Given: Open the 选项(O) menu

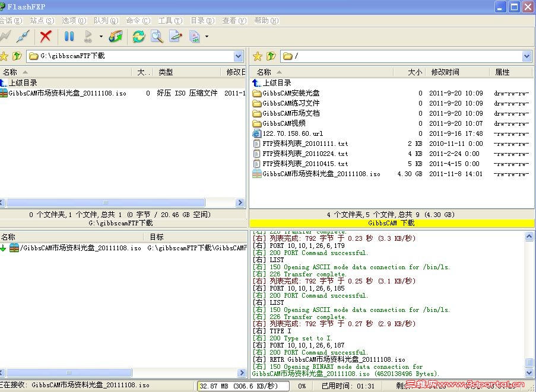Looking at the screenshot, I should coord(74,21).
